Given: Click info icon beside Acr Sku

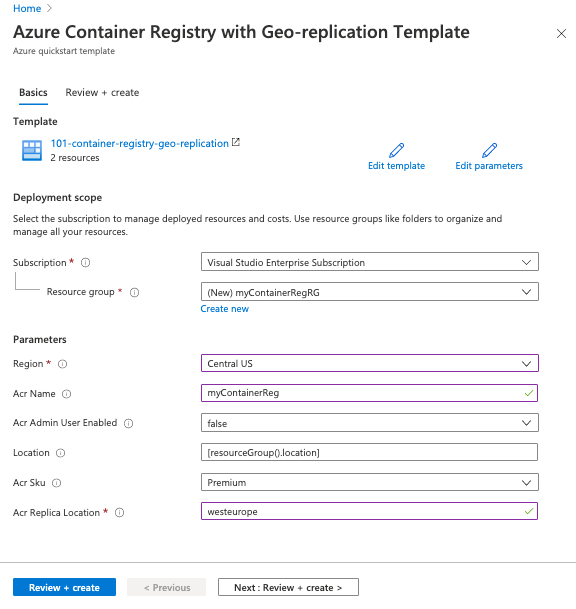Looking at the screenshot, I should [x=57, y=483].
